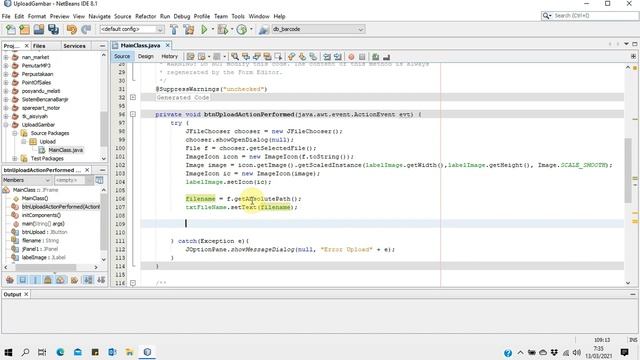Click the Build Project hammer icon

coord(174,29)
